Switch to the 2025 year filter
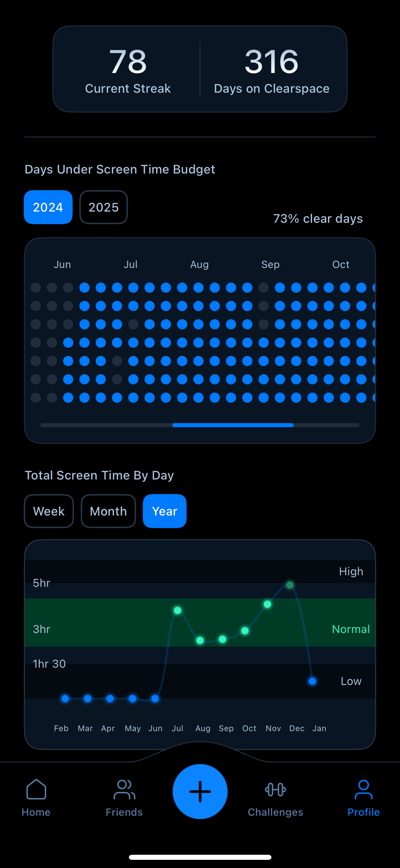The width and height of the screenshot is (400, 868). point(103,207)
